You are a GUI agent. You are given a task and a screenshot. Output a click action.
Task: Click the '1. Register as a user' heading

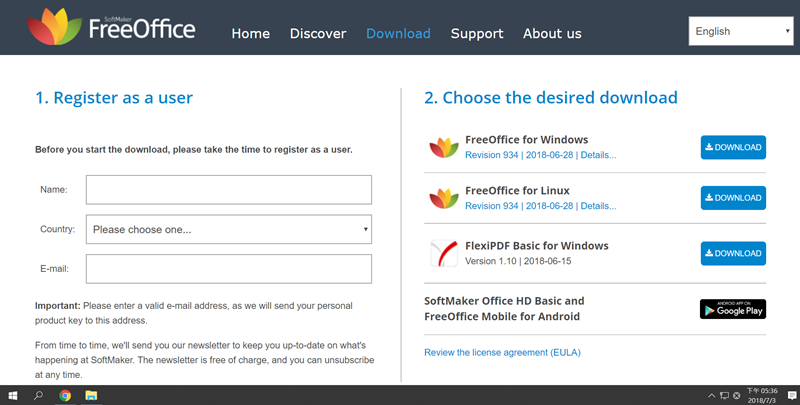114,97
